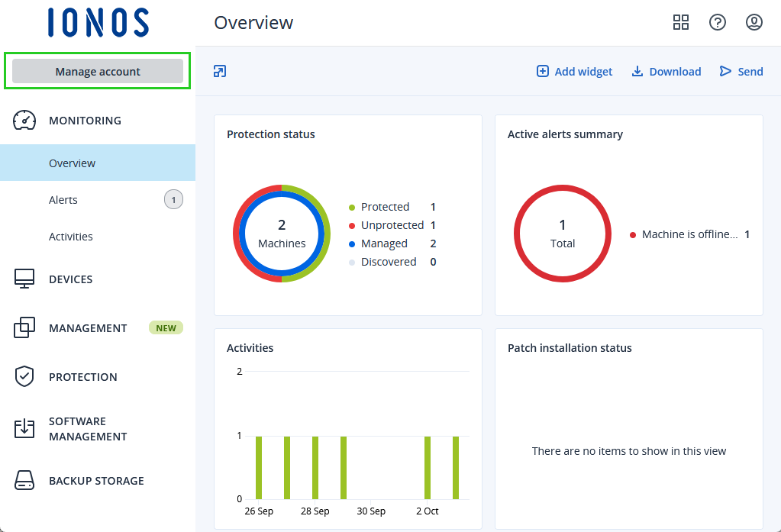Expand the Software Management section
The height and width of the screenshot is (532, 781).
coord(88,429)
